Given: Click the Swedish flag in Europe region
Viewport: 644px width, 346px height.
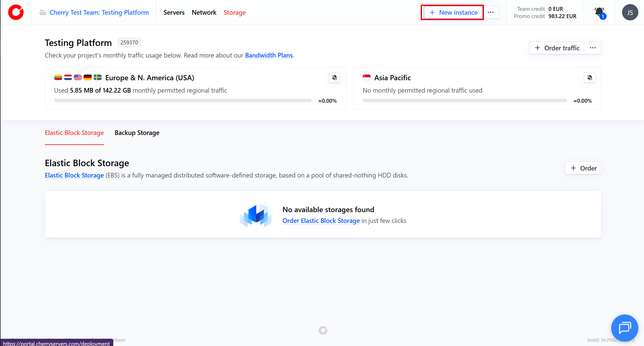Looking at the screenshot, I should click(98, 77).
